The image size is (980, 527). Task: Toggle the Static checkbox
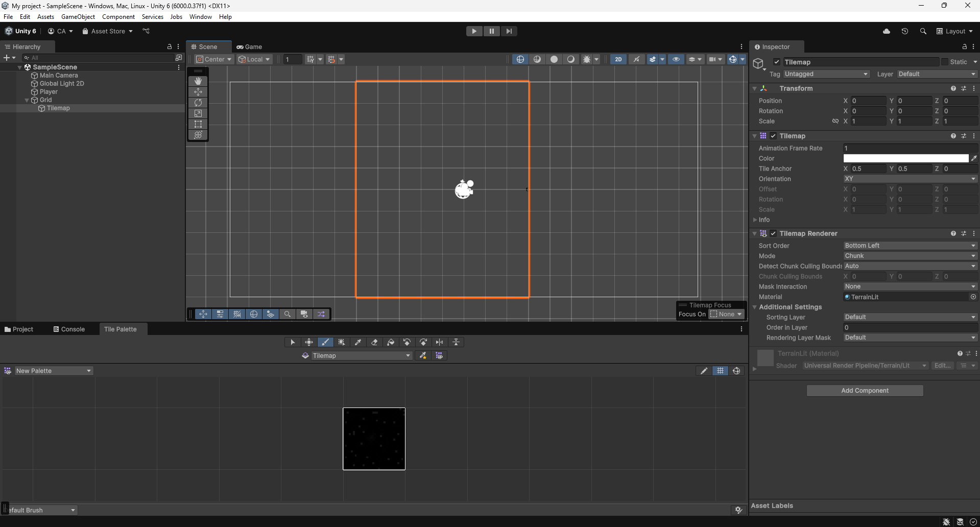[945, 62]
